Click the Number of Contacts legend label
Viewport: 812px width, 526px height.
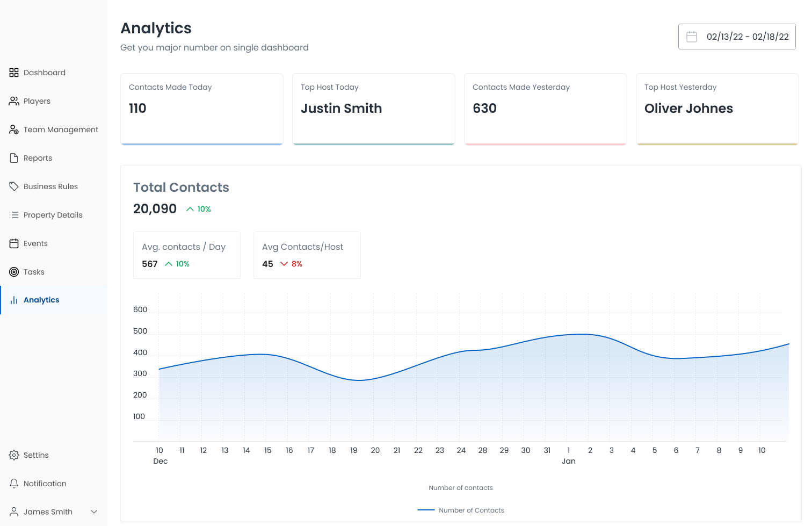(472, 510)
